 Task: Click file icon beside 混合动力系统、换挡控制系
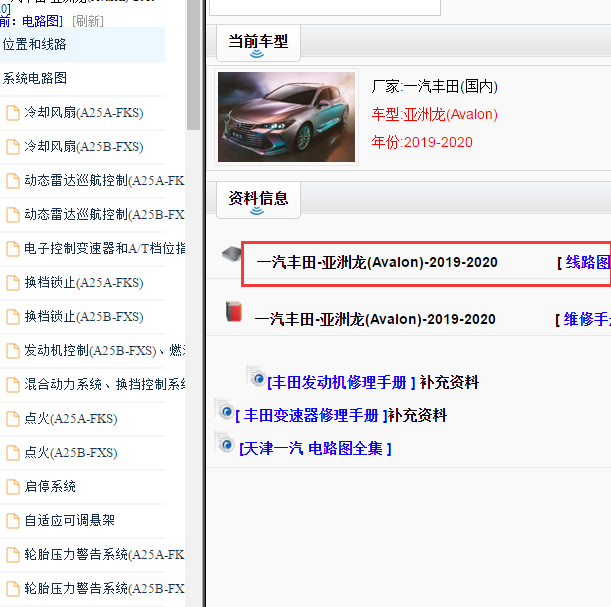click(13, 385)
